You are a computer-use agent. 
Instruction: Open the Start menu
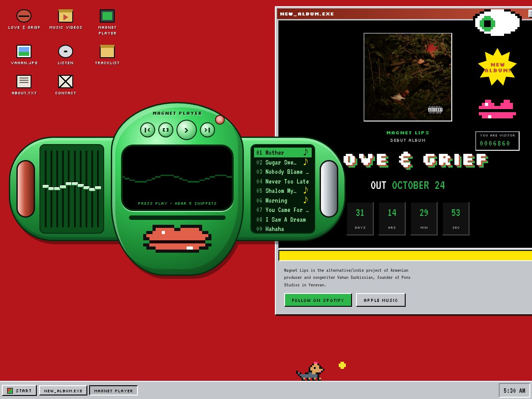click(x=20, y=391)
